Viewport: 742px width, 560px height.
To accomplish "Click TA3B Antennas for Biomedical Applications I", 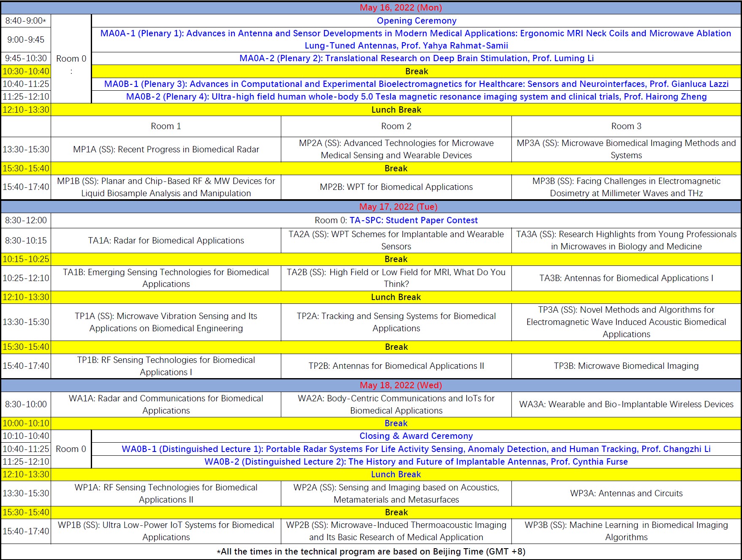I will point(626,278).
